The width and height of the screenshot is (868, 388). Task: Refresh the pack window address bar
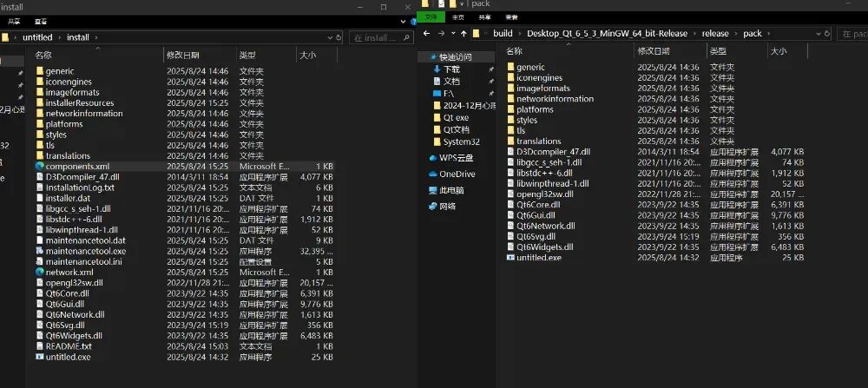(x=826, y=34)
